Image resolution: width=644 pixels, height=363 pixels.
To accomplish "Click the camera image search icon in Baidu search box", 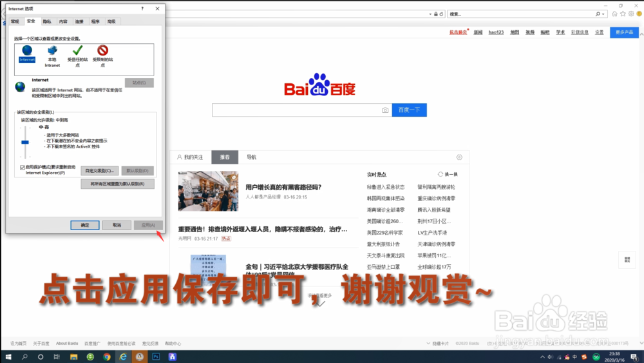I will point(385,110).
